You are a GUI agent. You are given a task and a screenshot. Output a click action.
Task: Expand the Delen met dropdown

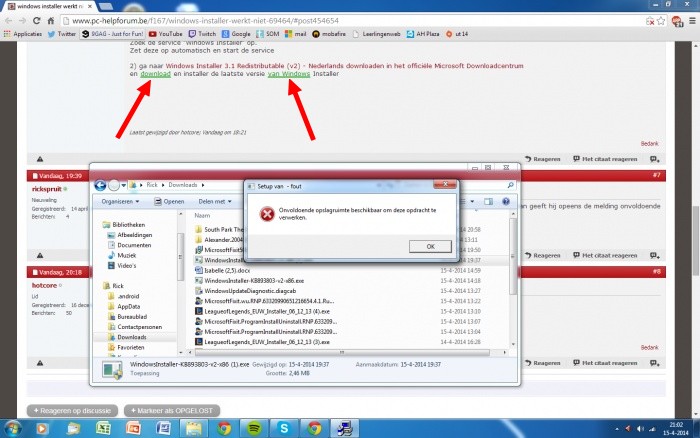coord(218,201)
